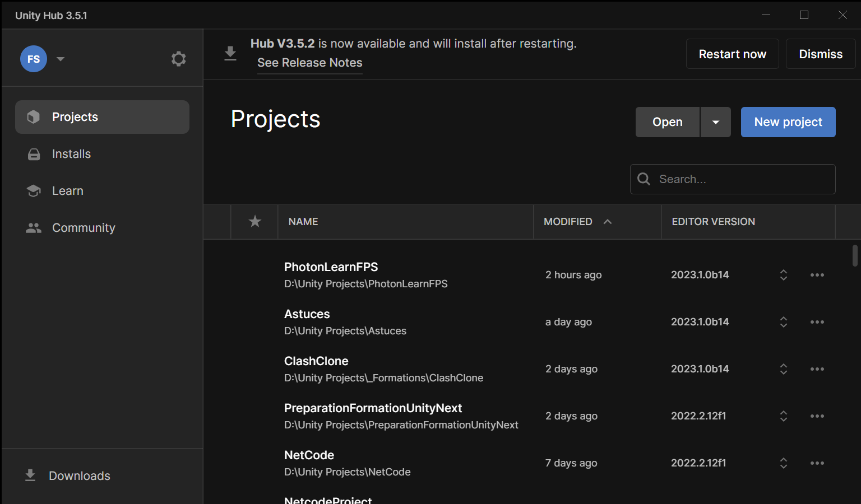
Task: Click the 2023.1.0b14 version of Astuces
Action: pyautogui.click(x=700, y=322)
